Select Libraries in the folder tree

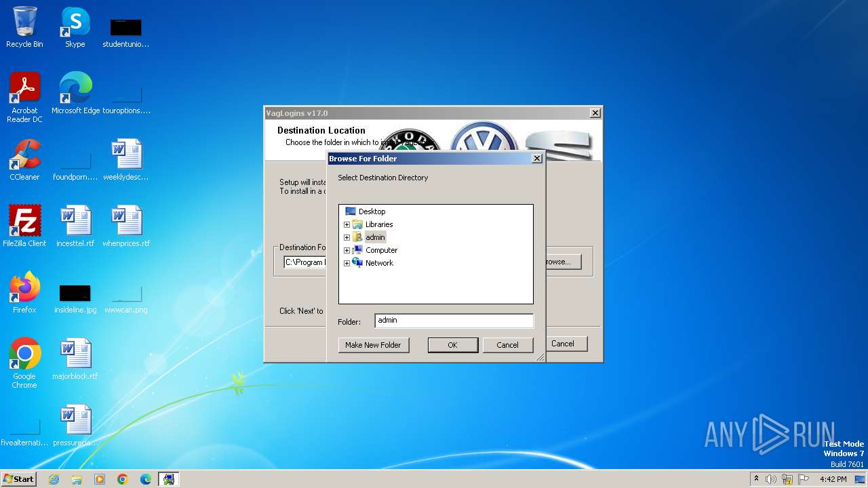point(379,224)
